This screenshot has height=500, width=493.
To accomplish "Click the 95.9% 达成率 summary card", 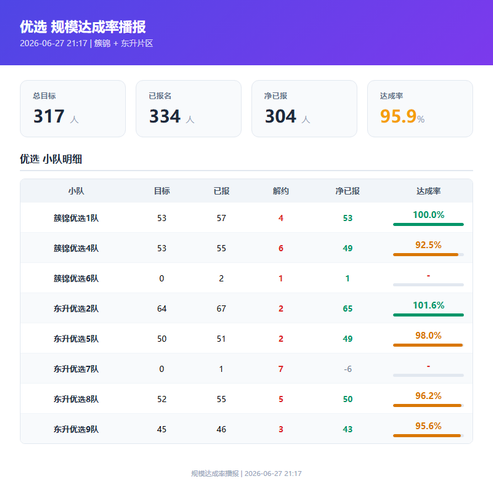I will click(x=420, y=109).
